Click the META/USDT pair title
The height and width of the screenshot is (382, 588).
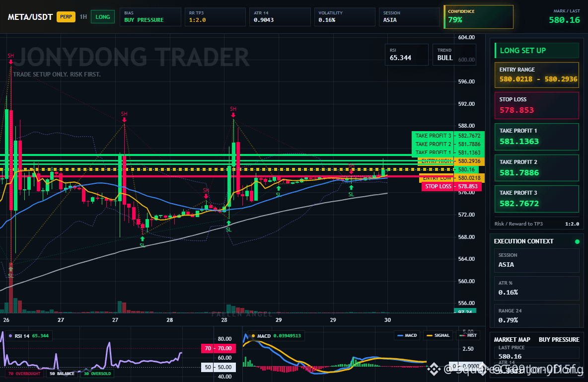pyautogui.click(x=30, y=17)
